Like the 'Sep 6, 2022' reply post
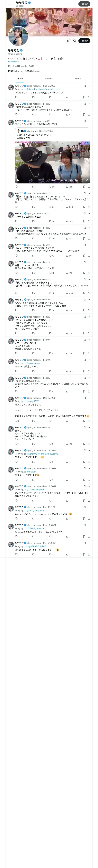Image resolution: width=98 pixels, height=868 pixels. coord(50,97)
